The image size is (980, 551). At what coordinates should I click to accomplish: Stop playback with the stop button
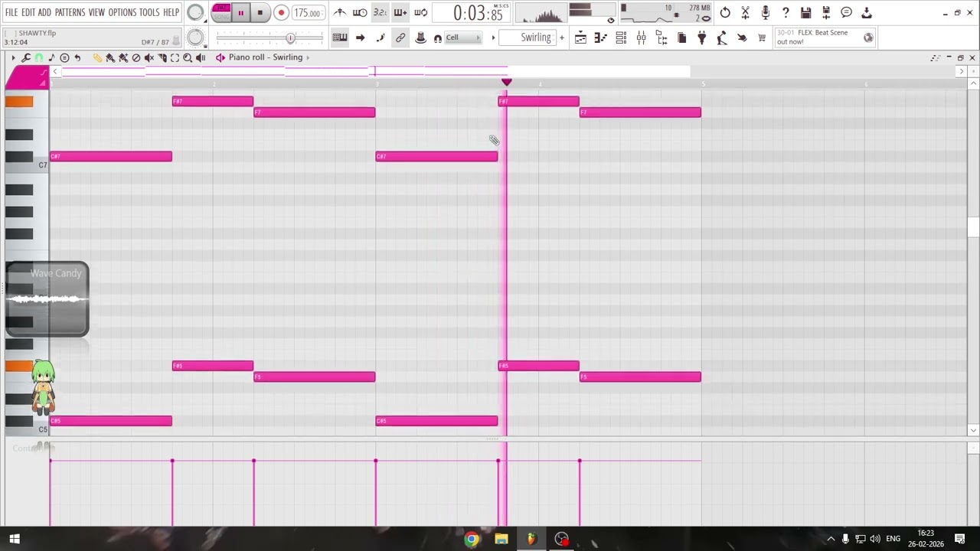260,12
